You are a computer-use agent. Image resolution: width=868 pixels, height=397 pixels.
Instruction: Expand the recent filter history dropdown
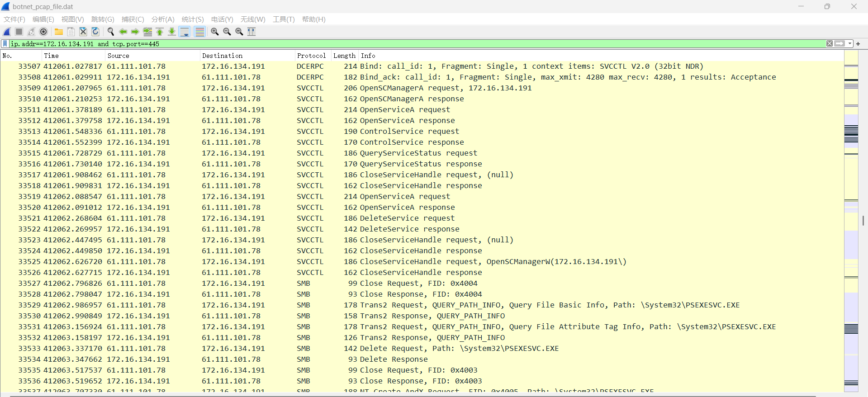point(850,44)
